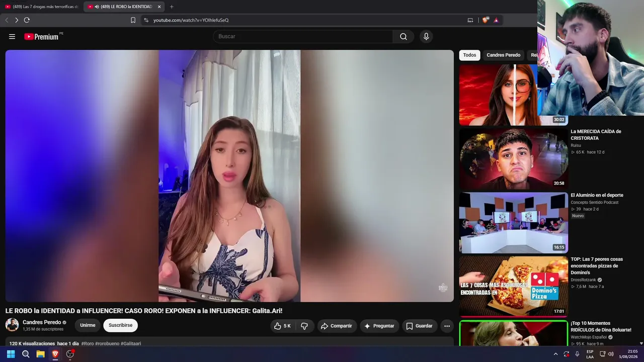Open File Explorer from taskbar
This screenshot has height=362, width=644.
[41, 354]
